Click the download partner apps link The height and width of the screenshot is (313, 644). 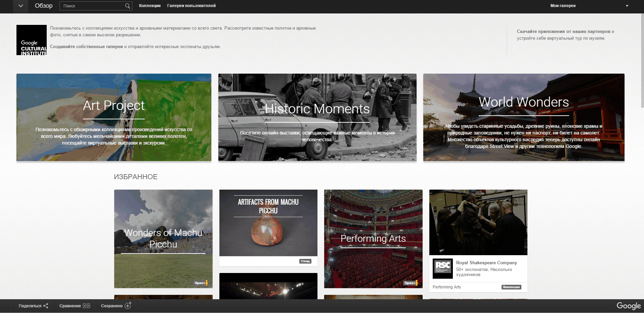click(565, 32)
